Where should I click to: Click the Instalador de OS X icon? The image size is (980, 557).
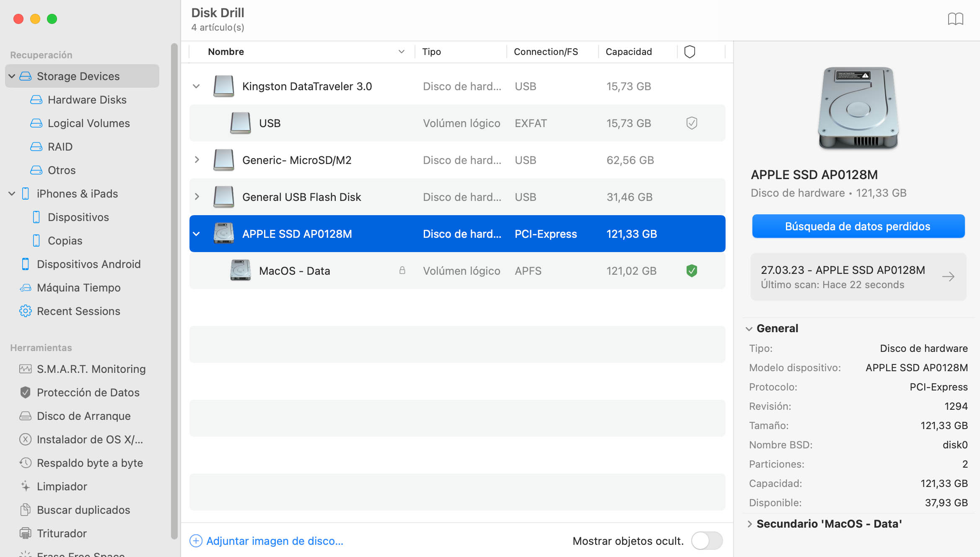coord(25,439)
